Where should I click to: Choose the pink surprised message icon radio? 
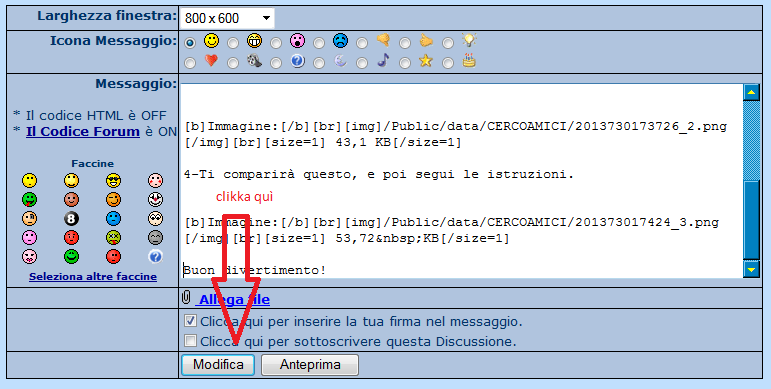[276, 43]
